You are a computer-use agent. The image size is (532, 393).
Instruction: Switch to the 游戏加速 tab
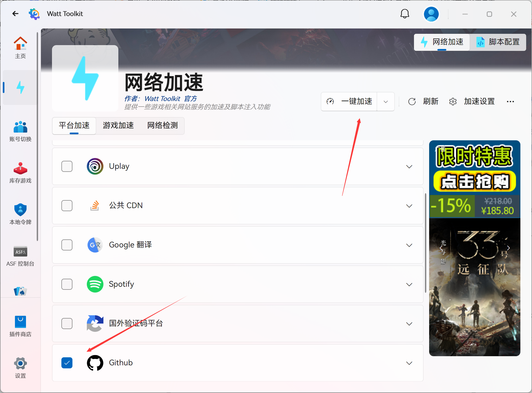coord(118,126)
